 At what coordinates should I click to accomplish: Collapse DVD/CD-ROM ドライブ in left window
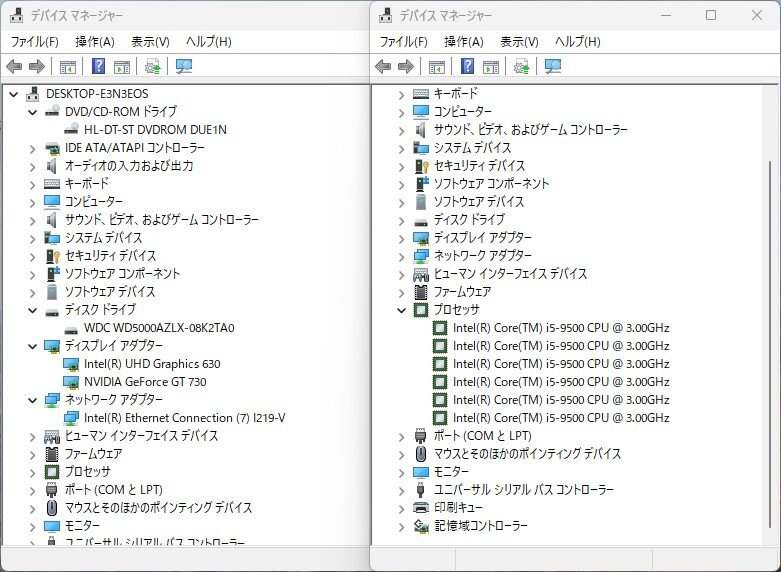[x=32, y=112]
